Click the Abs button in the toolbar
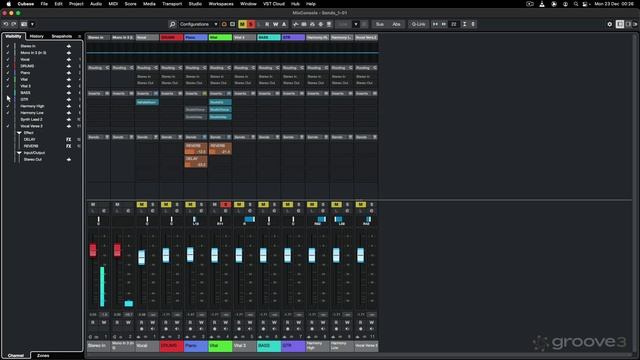640x360 pixels. [x=396, y=24]
